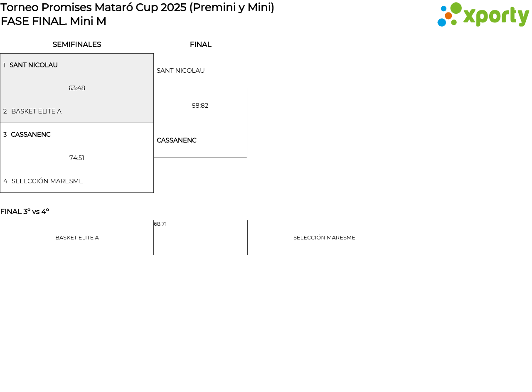Open the 74:51 semifinal score
The width and height of the screenshot is (532, 392).
[x=77, y=158]
